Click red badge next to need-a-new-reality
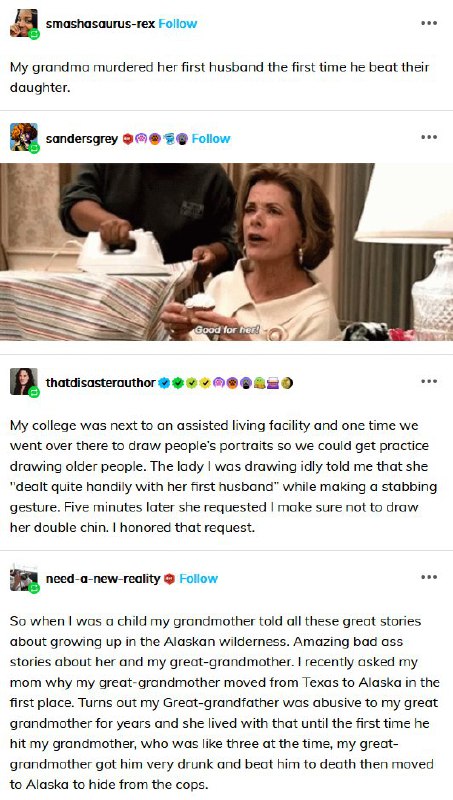 pos(169,579)
